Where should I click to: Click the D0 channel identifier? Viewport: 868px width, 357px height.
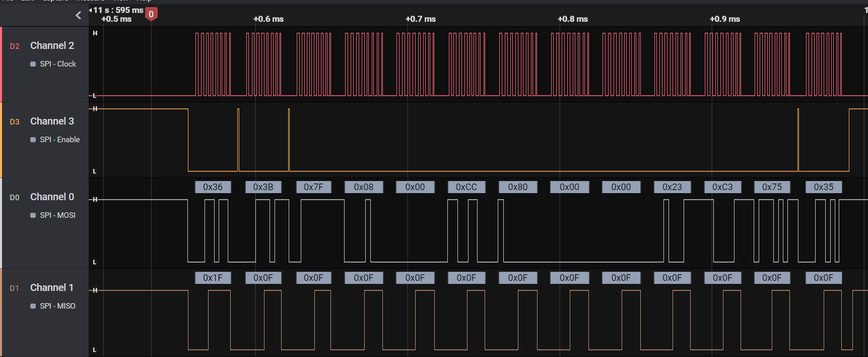[x=15, y=197]
